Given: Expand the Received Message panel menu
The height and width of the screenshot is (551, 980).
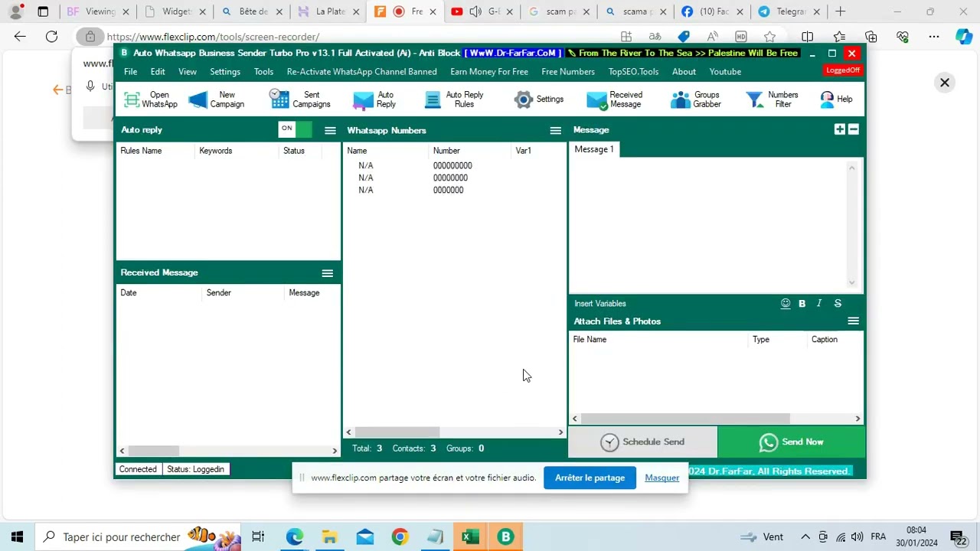Looking at the screenshot, I should click(x=328, y=273).
